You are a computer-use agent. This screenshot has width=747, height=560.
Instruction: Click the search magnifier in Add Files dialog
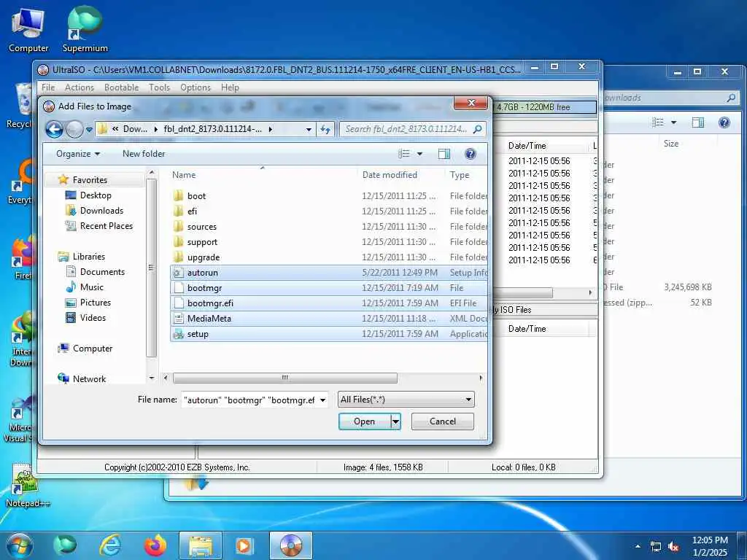point(477,129)
